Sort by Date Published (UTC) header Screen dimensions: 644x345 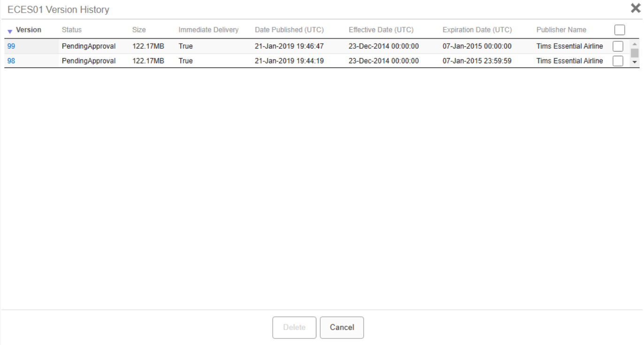289,30
